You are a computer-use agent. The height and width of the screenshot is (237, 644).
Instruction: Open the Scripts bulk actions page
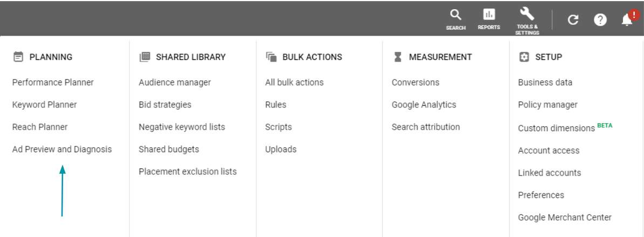(x=278, y=127)
